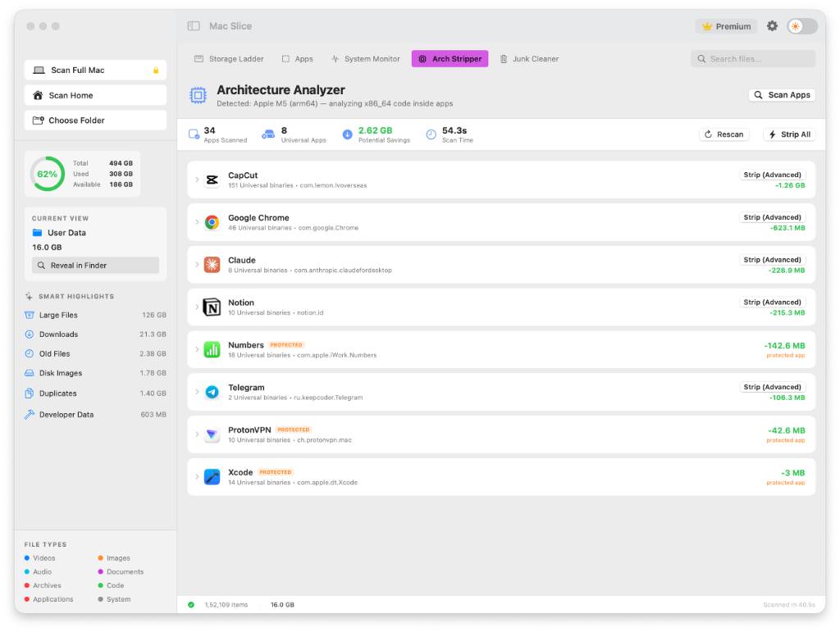Click the Archives file type entry
Screen dimensions: 840x632
pos(43,585)
